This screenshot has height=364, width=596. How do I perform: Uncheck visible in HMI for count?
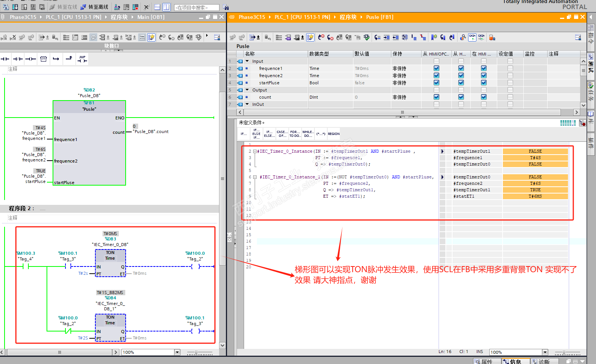(x=484, y=97)
